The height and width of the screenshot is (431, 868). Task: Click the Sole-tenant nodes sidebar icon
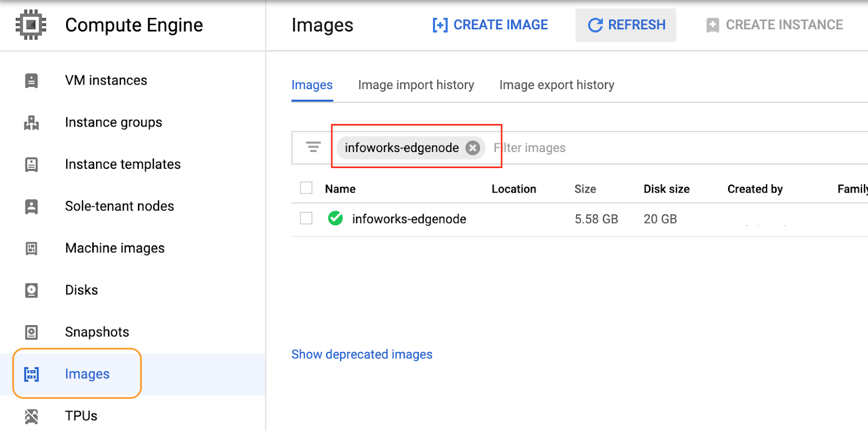tap(31, 206)
